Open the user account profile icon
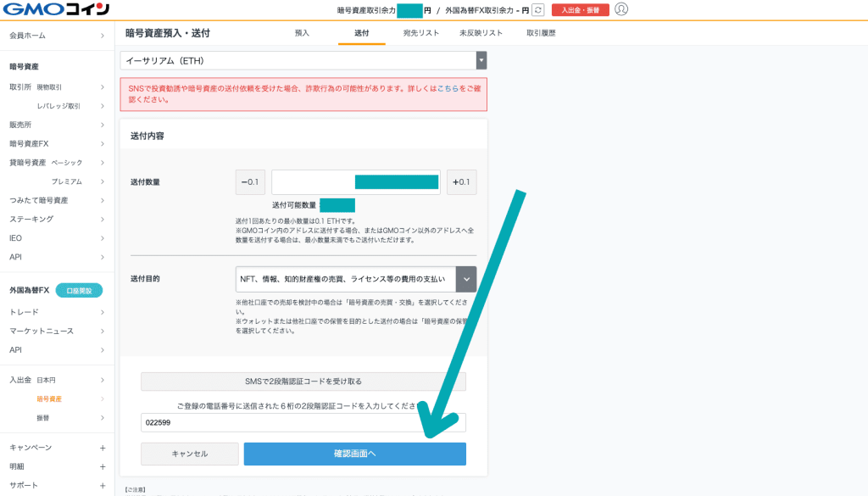The height and width of the screenshot is (496, 868). (x=621, y=9)
